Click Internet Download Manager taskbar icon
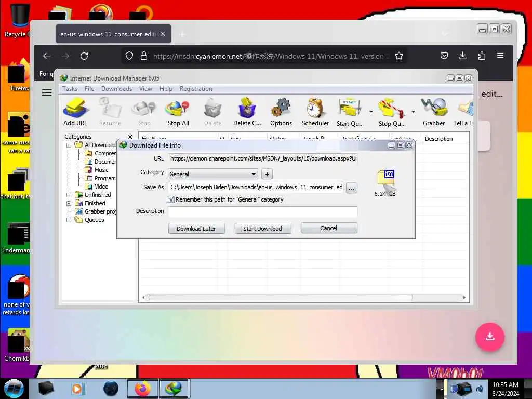The width and height of the screenshot is (532, 399). 174,389
